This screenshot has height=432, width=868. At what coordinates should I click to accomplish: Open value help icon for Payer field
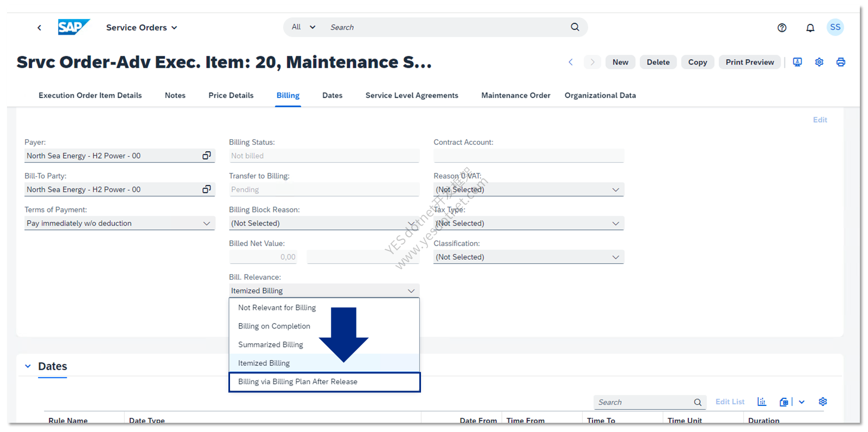pos(207,156)
